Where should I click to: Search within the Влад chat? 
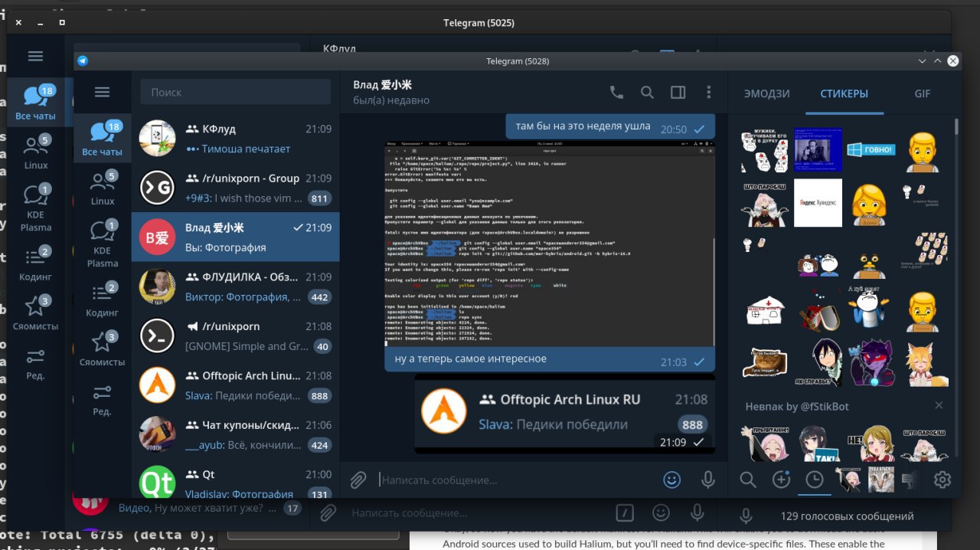click(x=647, y=92)
